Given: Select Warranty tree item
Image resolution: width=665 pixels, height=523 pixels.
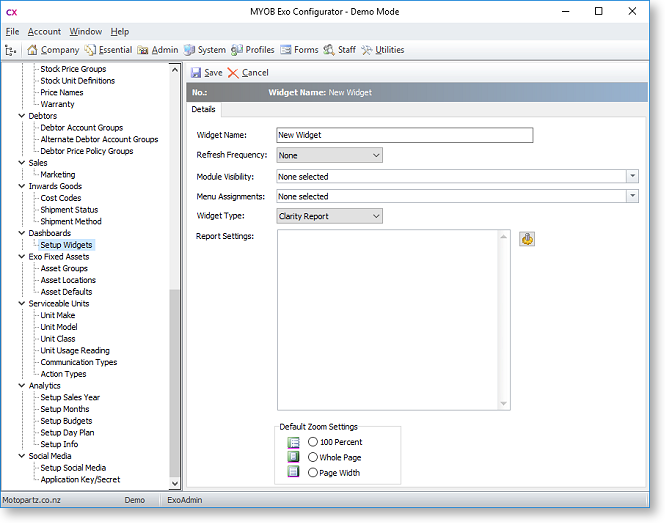Looking at the screenshot, I should [57, 104].
